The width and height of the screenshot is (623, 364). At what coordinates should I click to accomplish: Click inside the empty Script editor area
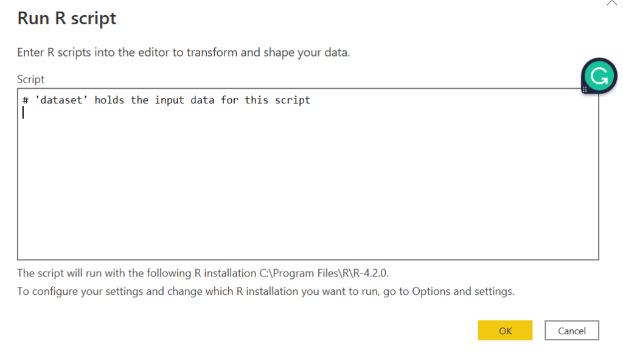308,187
